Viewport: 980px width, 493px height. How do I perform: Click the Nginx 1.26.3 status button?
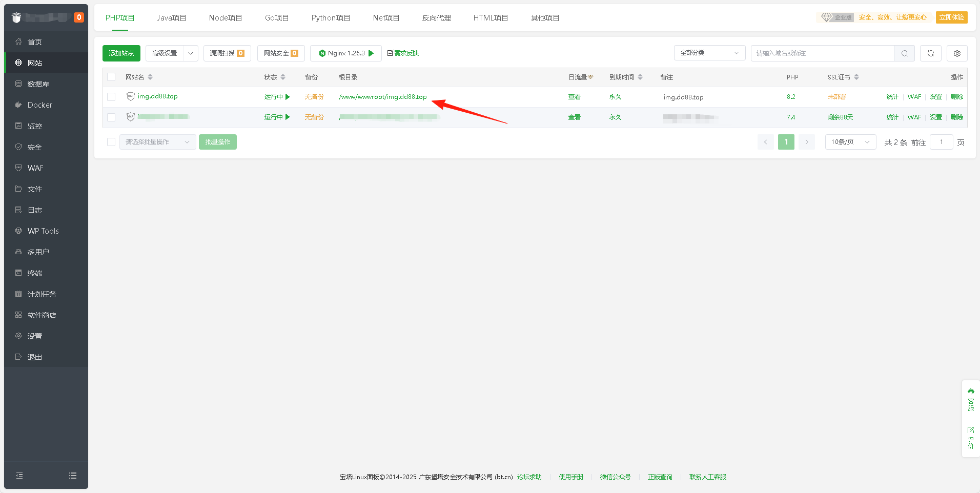(x=346, y=53)
